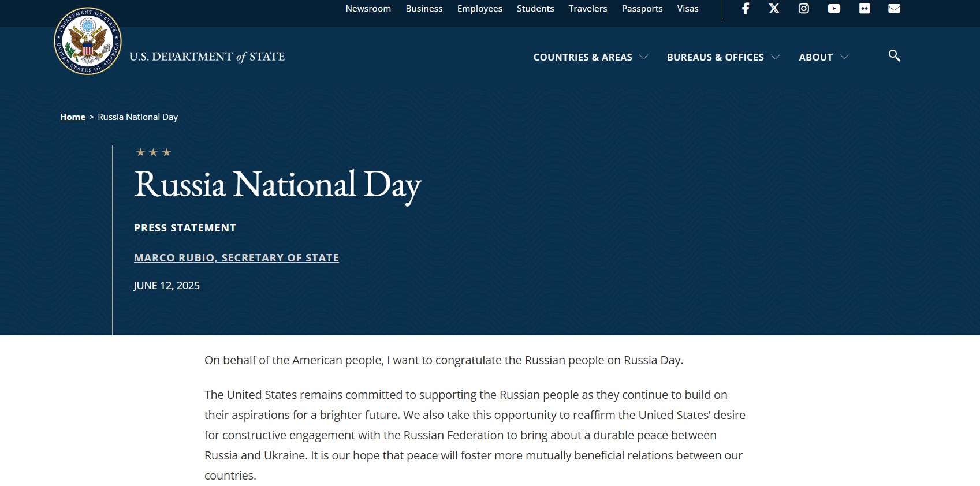
Task: Select Travelers in the top navigation
Action: [x=587, y=9]
